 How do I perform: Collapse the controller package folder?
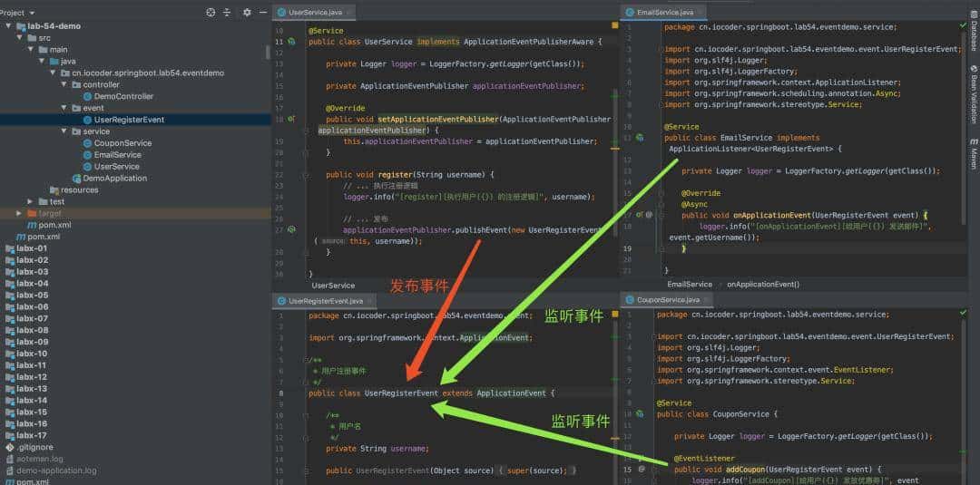(x=64, y=84)
